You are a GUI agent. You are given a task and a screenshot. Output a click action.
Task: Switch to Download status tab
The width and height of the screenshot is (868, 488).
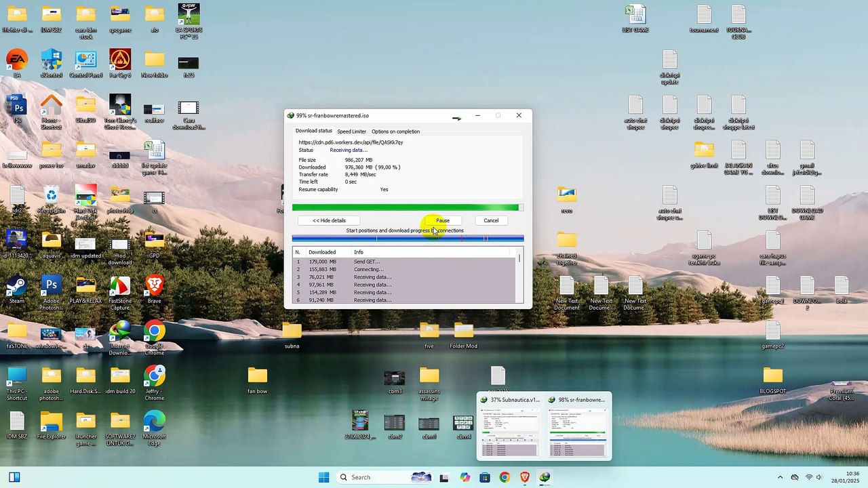pos(314,131)
